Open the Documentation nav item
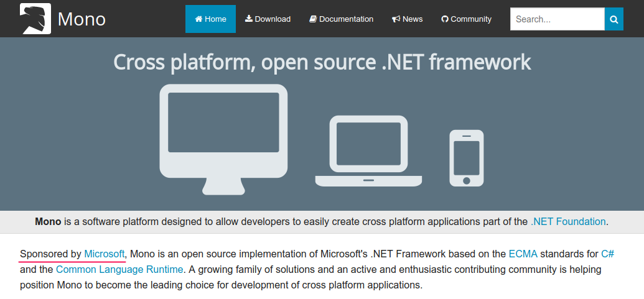 (x=342, y=19)
